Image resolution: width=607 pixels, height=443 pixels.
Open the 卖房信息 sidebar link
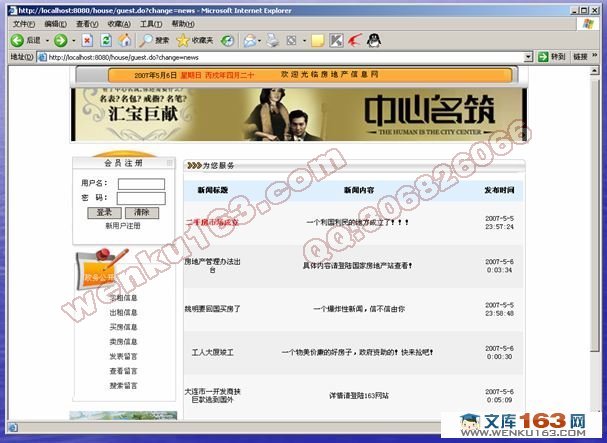pos(123,342)
